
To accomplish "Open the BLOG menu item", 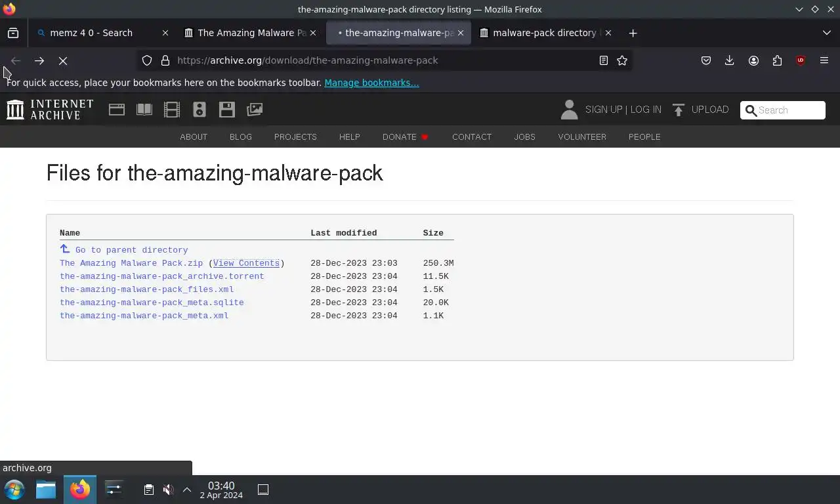I will tap(241, 136).
